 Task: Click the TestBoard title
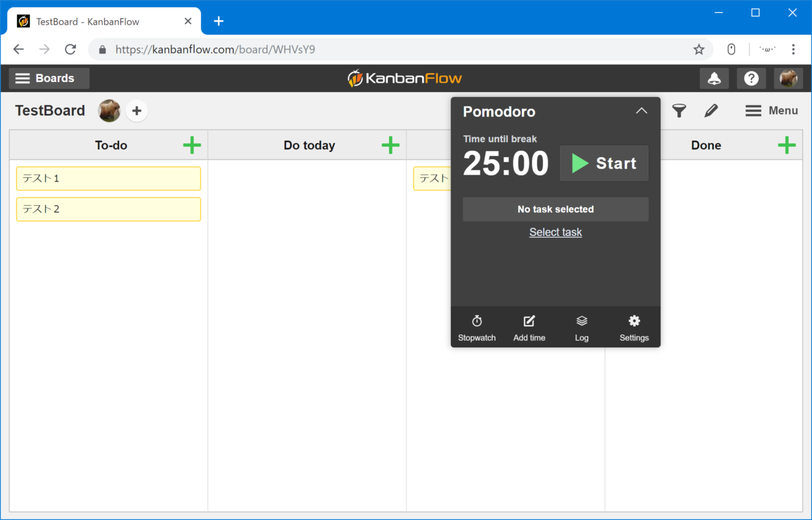[x=50, y=110]
